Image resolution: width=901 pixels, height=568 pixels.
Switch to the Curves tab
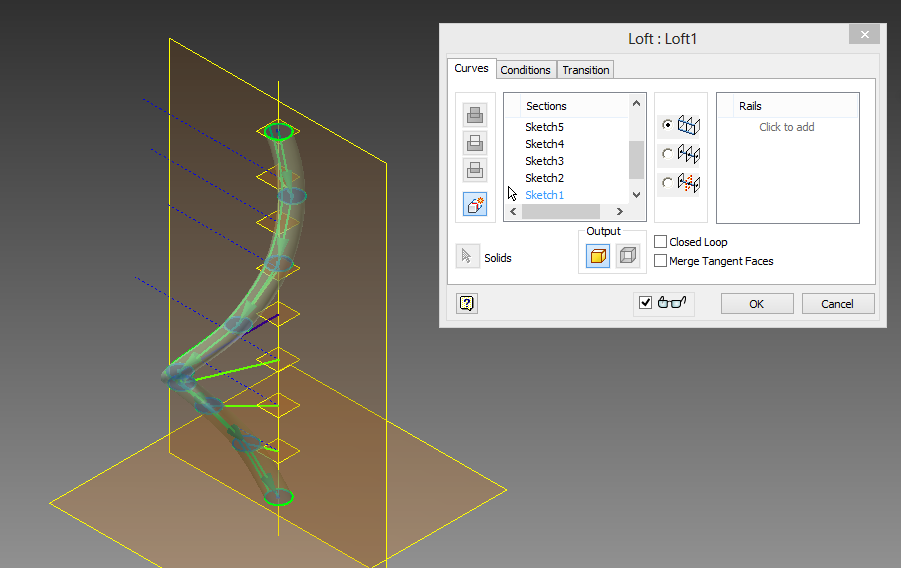[x=471, y=68]
